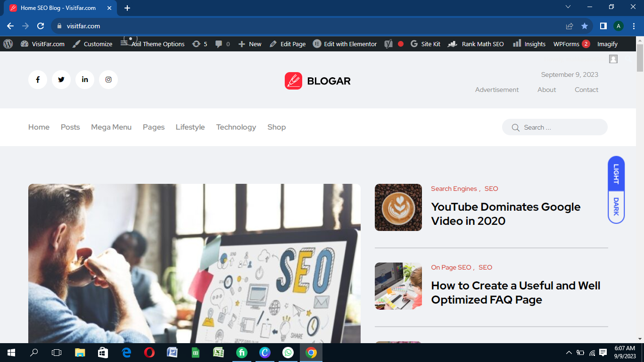Viewport: 644px width, 362px height.
Task: Open the Twitter social link icon
Action: pyautogui.click(x=61, y=80)
